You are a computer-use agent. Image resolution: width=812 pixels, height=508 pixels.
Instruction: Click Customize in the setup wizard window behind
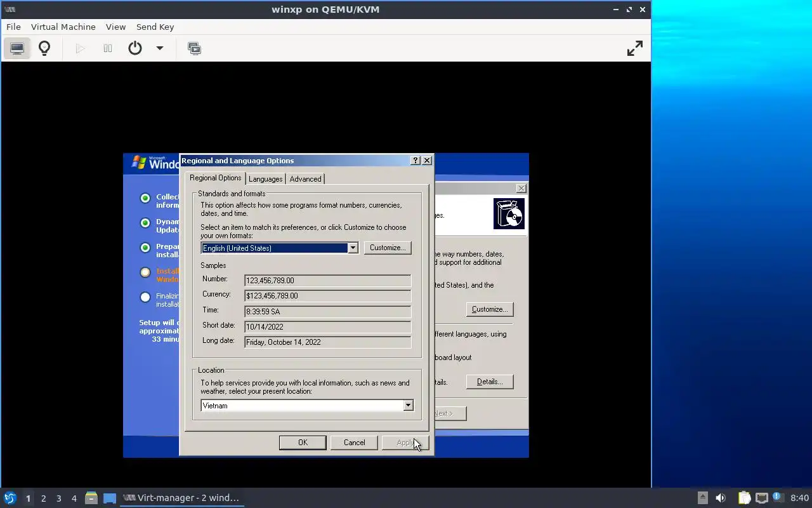489,309
